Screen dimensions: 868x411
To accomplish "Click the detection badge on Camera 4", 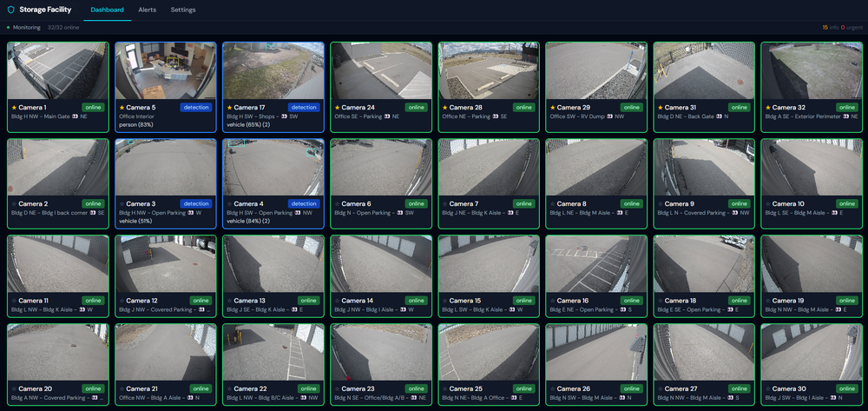I will point(304,204).
